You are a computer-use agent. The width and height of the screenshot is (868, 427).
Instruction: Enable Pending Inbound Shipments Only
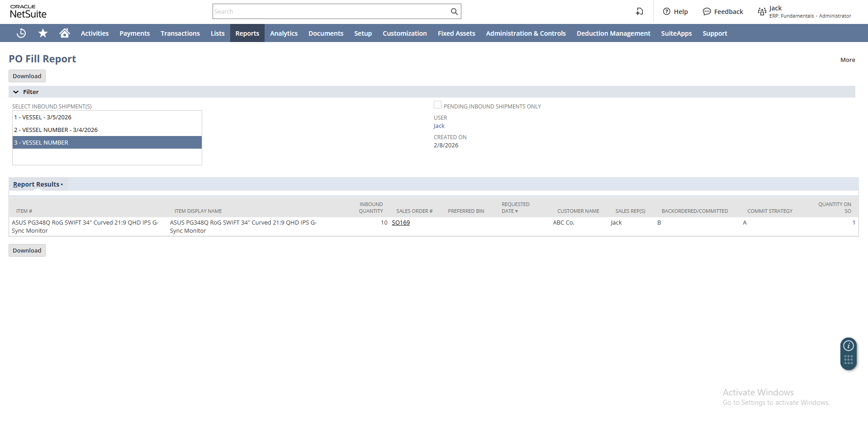[x=437, y=104]
